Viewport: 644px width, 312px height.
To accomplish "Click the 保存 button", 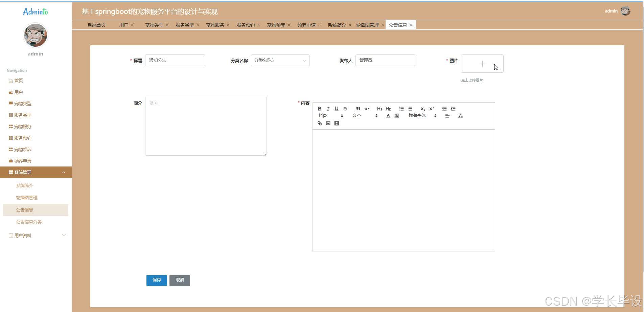I will [157, 280].
